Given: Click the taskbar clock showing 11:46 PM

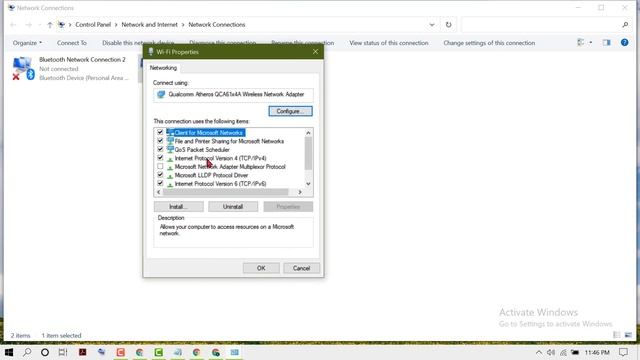Looking at the screenshot, I should click(x=597, y=352).
